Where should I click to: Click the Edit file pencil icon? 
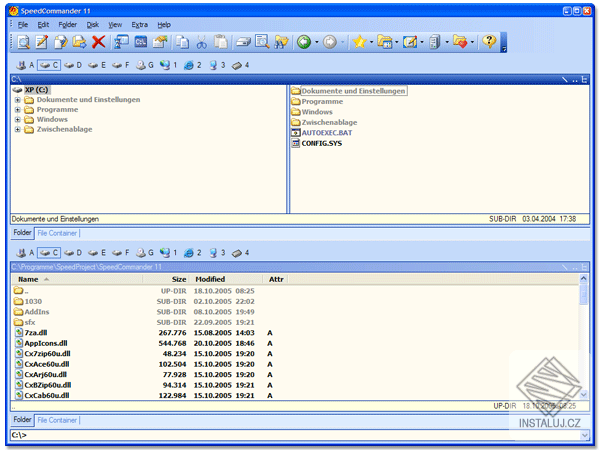42,42
